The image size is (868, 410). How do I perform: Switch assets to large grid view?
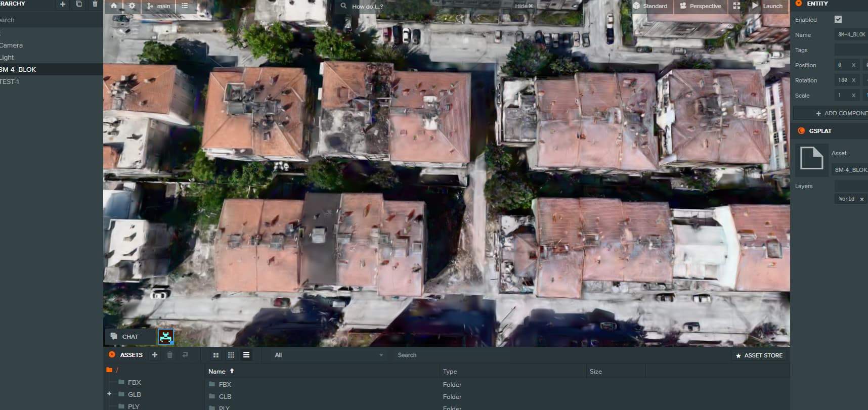click(216, 355)
